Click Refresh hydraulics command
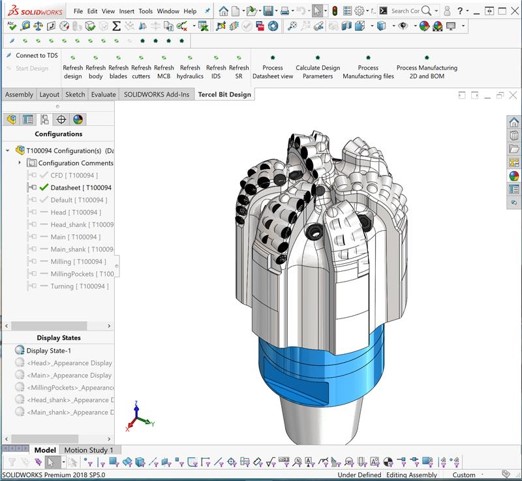 pos(190,68)
